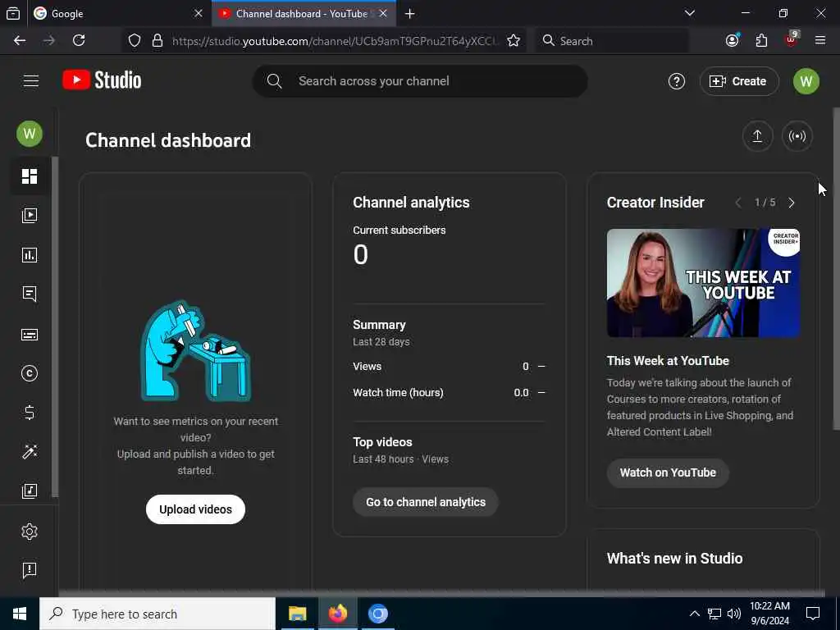Expand the list all tabs dropdown arrow
The height and width of the screenshot is (630, 840).
point(690,13)
